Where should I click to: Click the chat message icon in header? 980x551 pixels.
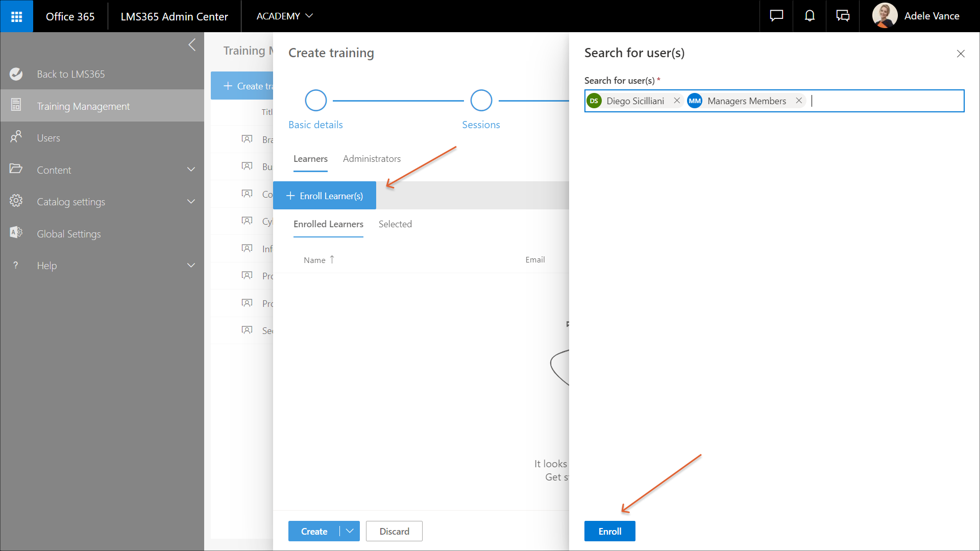tap(776, 16)
